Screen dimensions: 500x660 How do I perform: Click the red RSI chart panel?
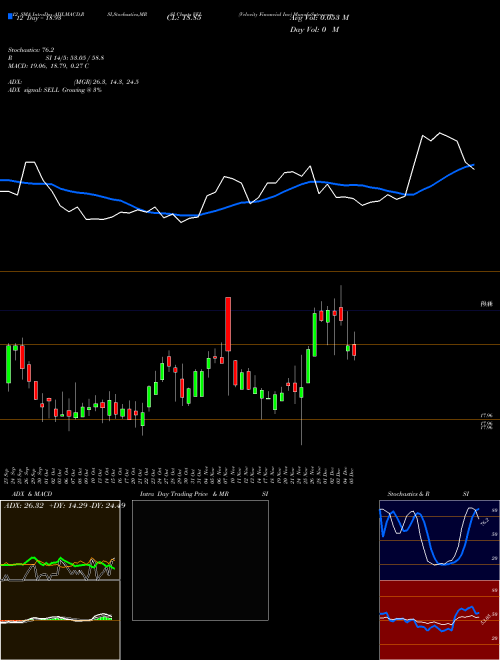click(439, 620)
